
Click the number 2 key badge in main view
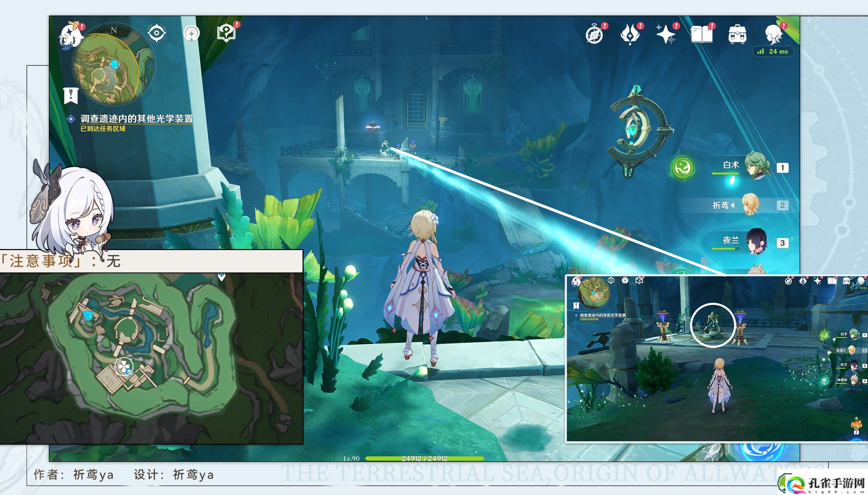tap(782, 205)
